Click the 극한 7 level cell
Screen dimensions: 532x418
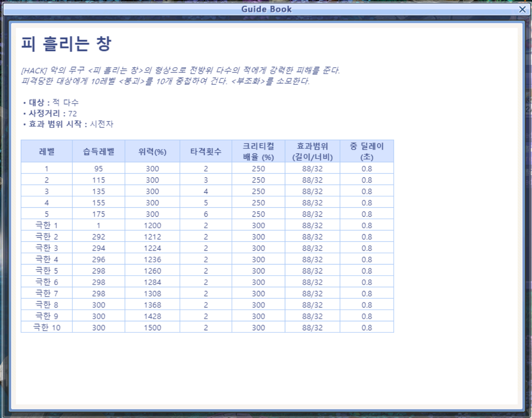point(47,294)
